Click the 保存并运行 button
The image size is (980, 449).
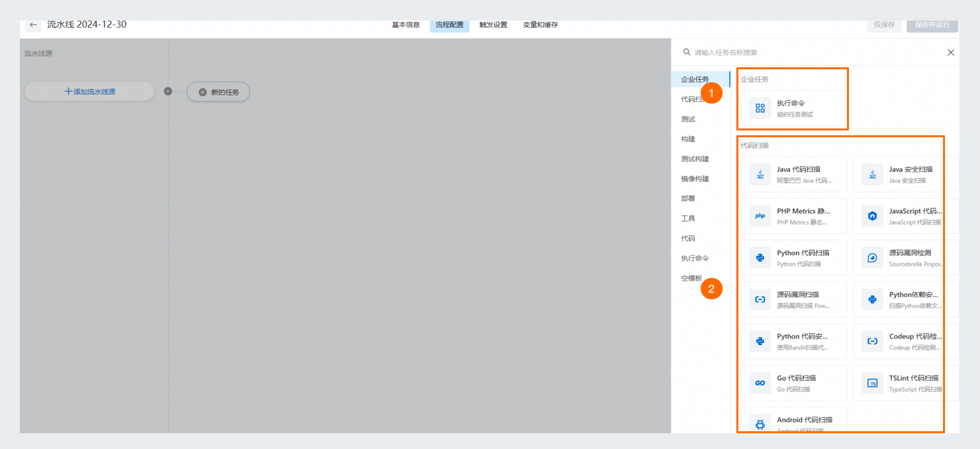point(932,25)
